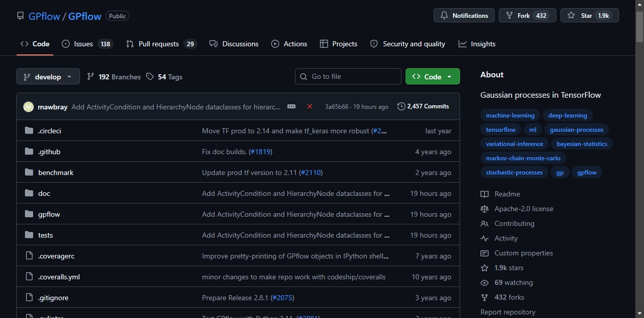The image size is (644, 318).
Task: Click the repository book icon beside GPflow
Action: point(20,16)
